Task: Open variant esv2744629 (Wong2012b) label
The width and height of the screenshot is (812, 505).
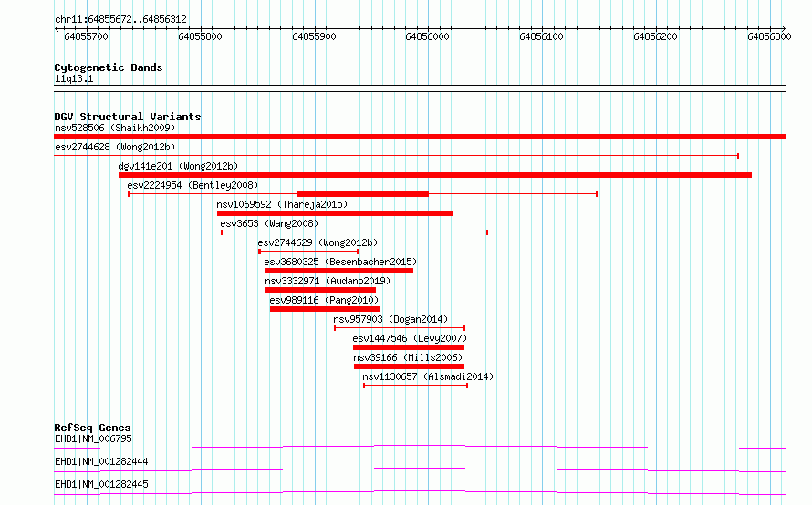Action: coord(318,242)
